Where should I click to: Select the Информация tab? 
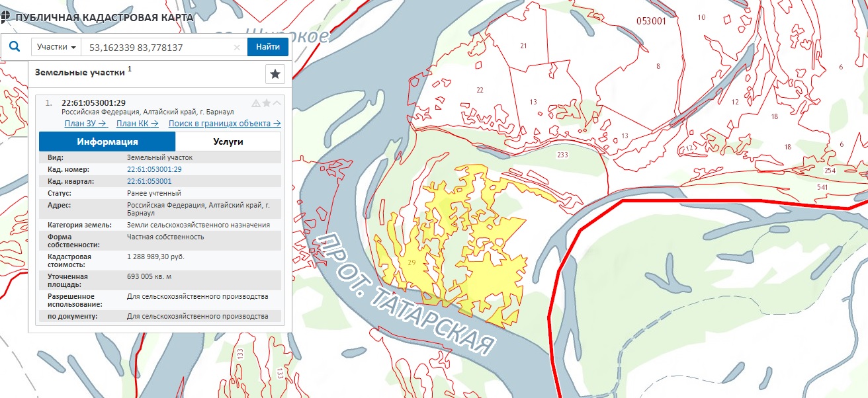click(107, 142)
